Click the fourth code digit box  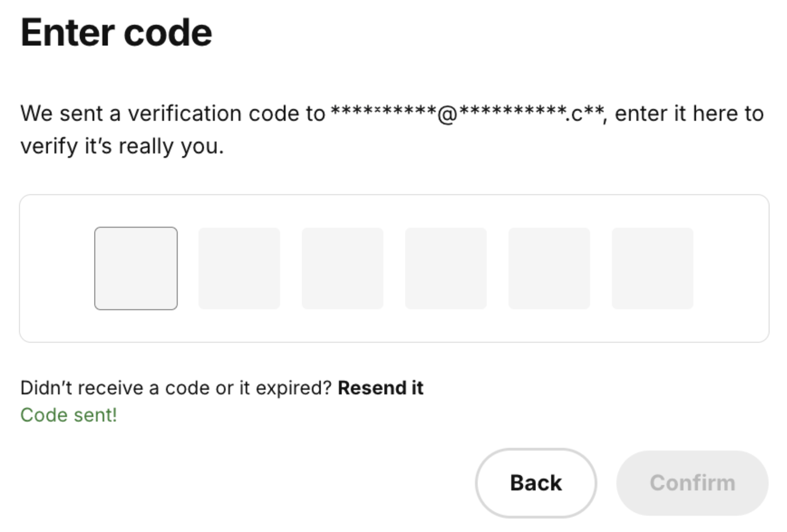click(446, 269)
